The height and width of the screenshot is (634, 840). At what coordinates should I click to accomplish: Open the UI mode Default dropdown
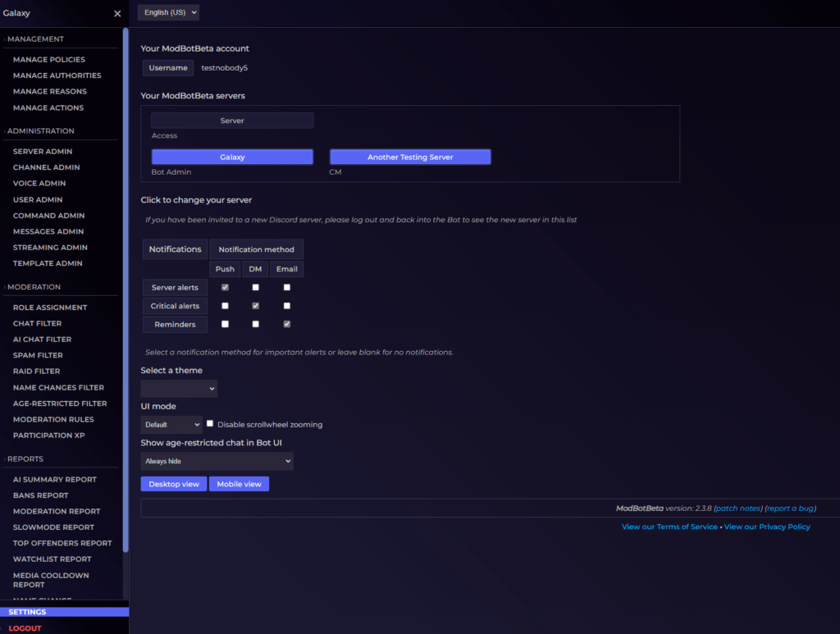171,425
